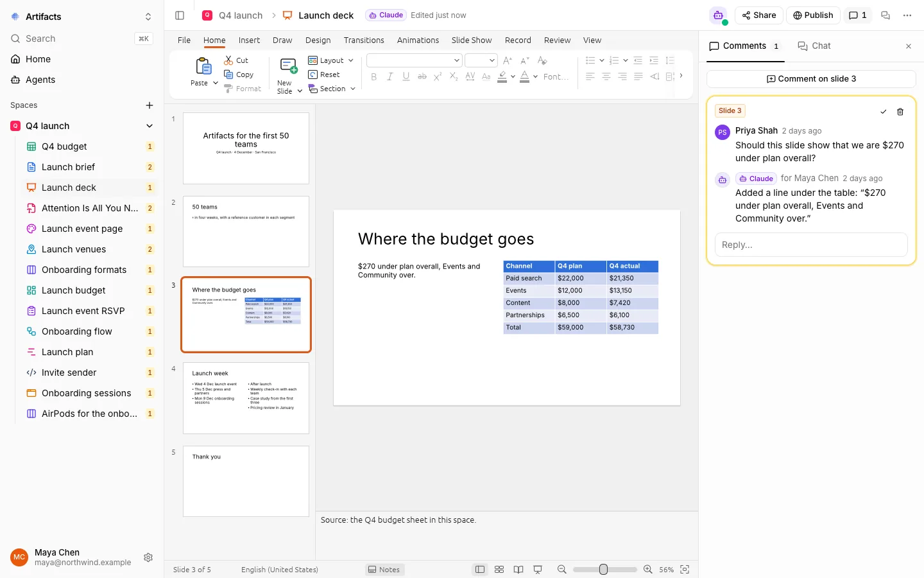Toggle Bold formatting
The image size is (924, 578).
click(374, 76)
